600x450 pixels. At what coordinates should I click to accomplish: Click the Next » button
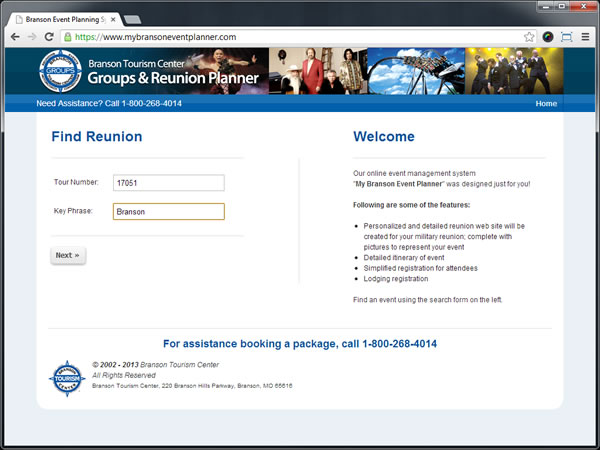point(68,255)
